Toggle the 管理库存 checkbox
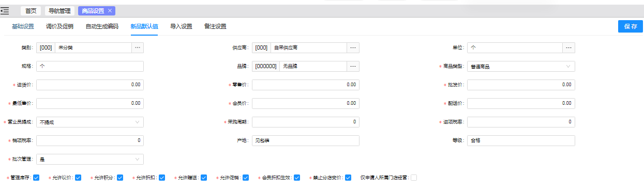644x191 pixels. point(36,178)
